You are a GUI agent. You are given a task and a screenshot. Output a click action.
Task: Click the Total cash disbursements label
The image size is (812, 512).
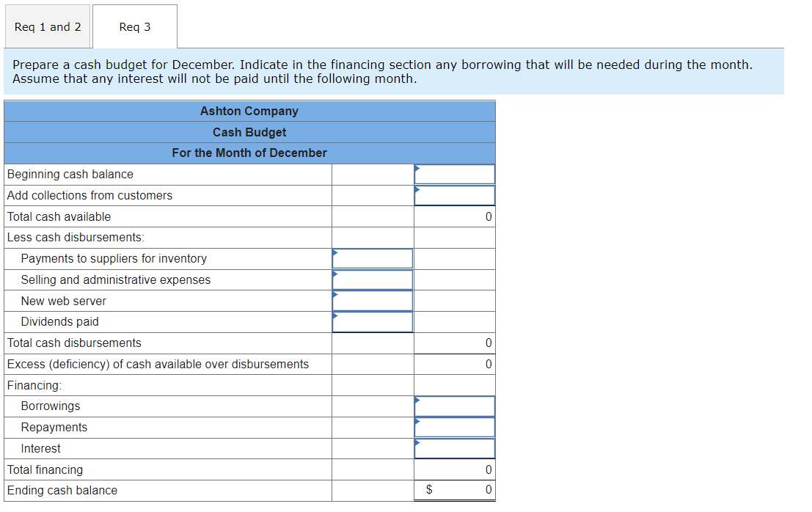coord(74,343)
